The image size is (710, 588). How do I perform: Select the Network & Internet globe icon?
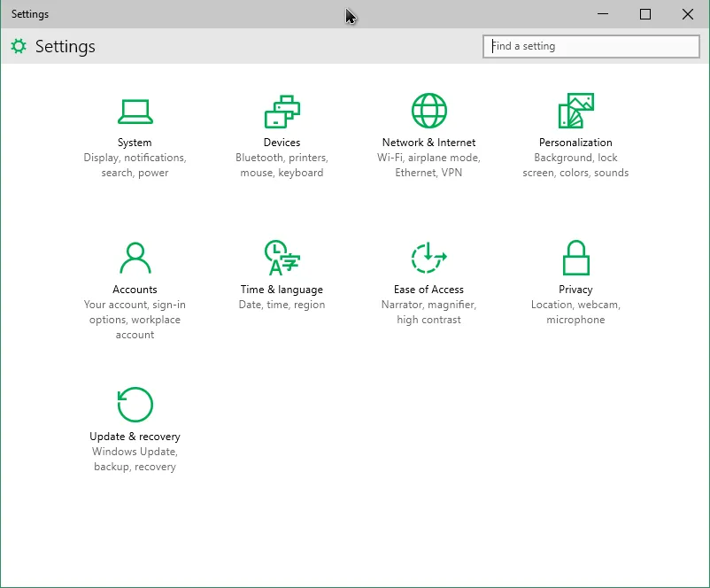428,110
